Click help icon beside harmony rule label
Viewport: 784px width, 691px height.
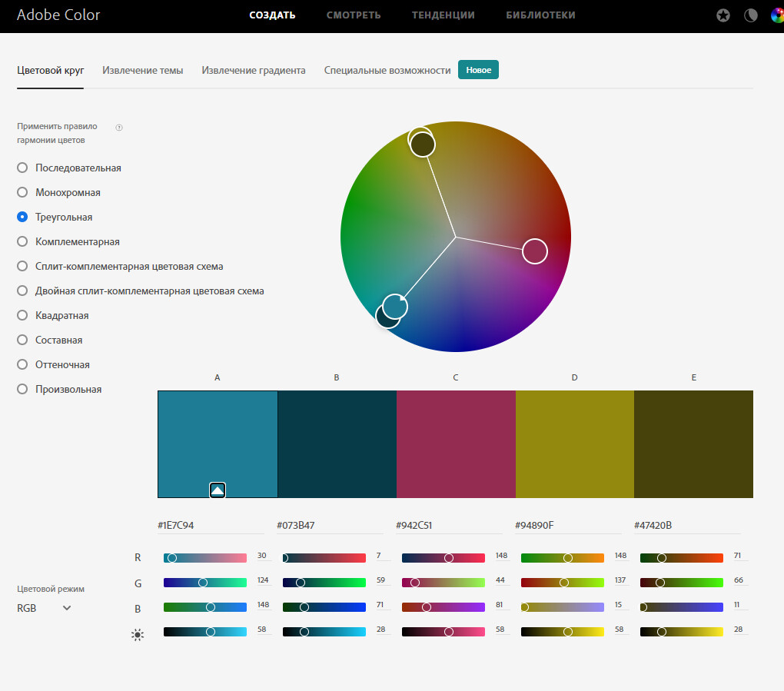pyautogui.click(x=119, y=128)
